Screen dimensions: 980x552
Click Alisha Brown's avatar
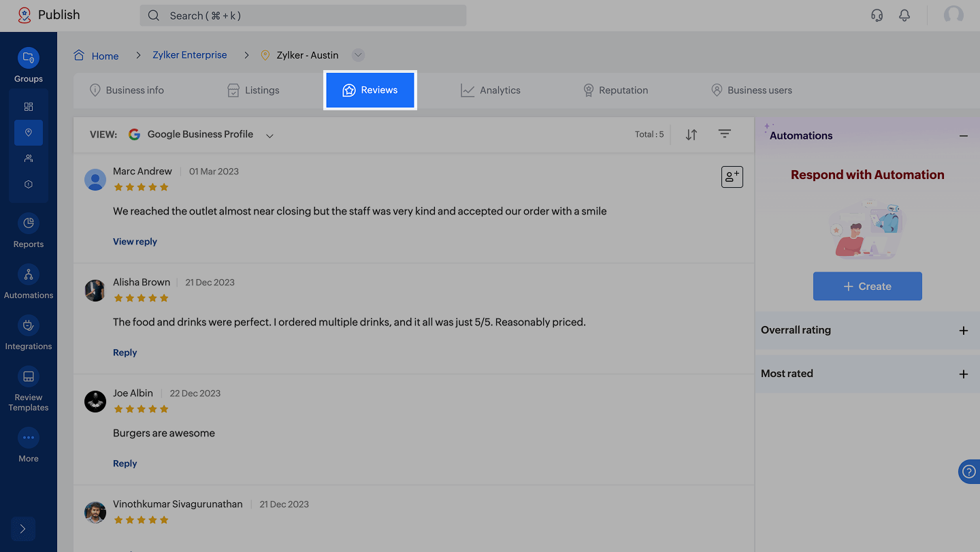pyautogui.click(x=95, y=291)
